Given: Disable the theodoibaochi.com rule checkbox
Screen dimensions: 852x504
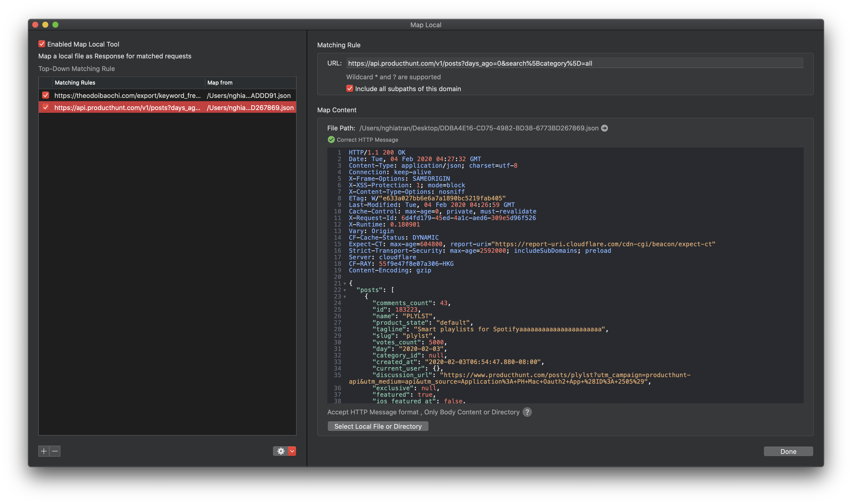Looking at the screenshot, I should pos(46,95).
